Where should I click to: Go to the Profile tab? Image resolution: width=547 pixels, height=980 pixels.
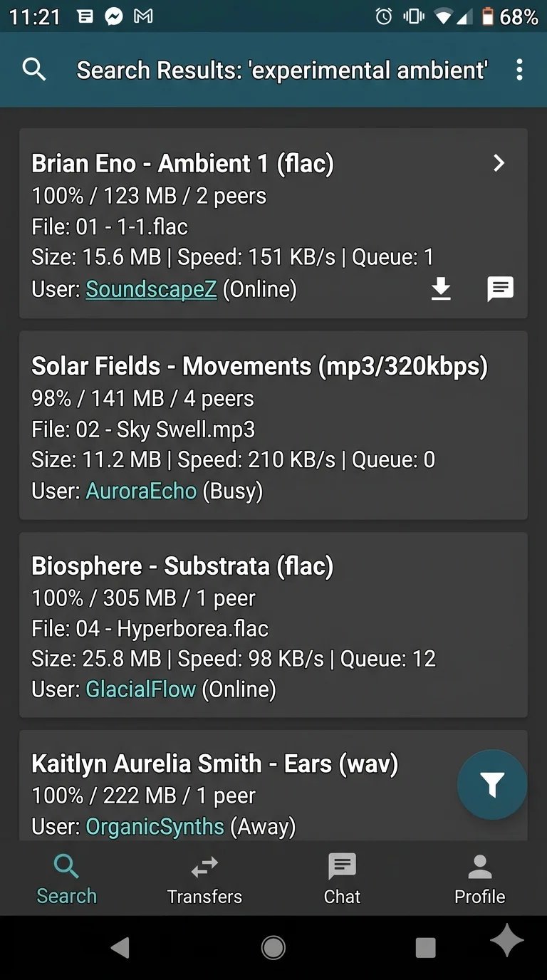[480, 879]
